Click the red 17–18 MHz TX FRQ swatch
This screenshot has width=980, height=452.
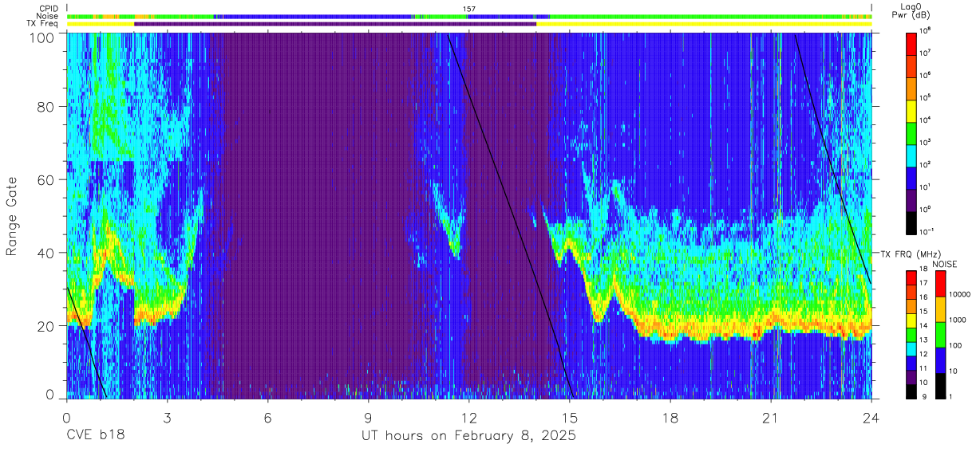tap(912, 277)
